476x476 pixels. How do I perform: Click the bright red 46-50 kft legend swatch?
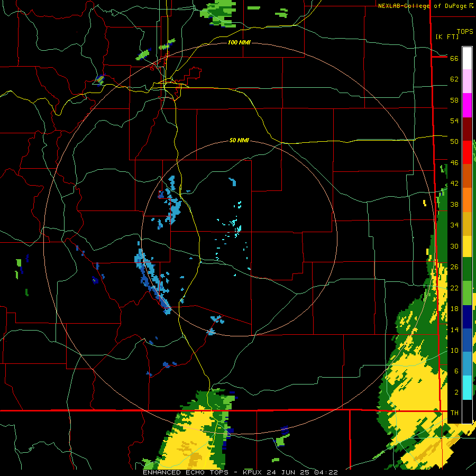[x=467, y=152]
